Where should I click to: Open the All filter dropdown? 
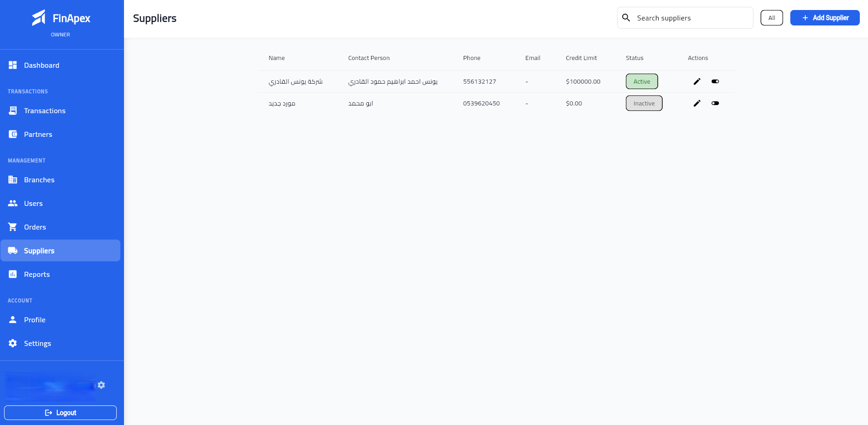point(772,18)
